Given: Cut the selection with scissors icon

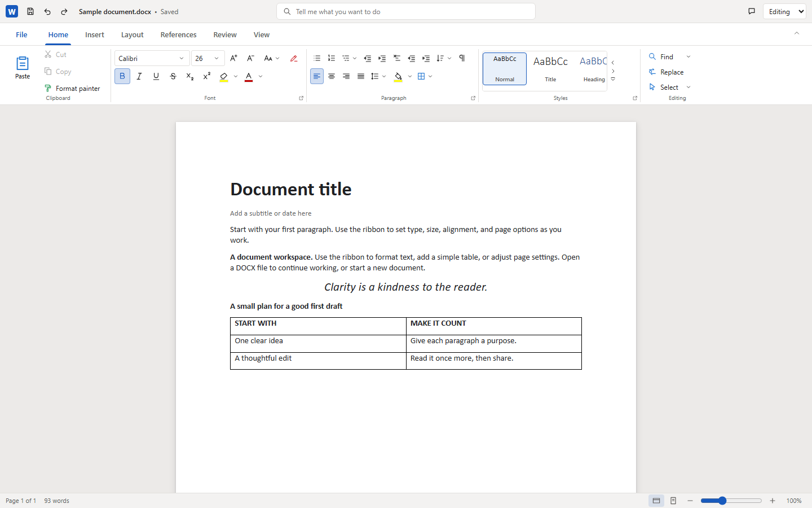Looking at the screenshot, I should coord(48,54).
